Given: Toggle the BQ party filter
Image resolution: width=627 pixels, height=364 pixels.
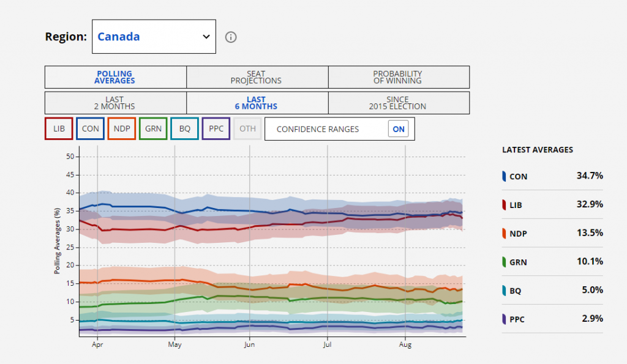Looking at the screenshot, I should pyautogui.click(x=184, y=129).
